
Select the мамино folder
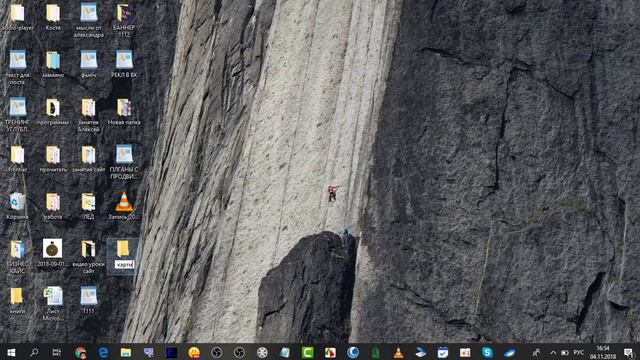click(53, 64)
